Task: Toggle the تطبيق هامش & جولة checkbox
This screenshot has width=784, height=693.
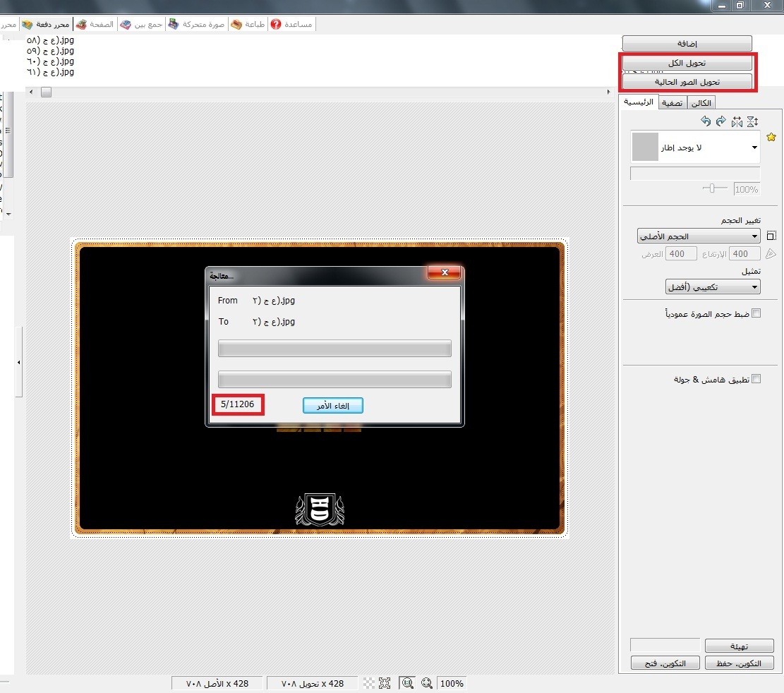Action: tap(756, 379)
